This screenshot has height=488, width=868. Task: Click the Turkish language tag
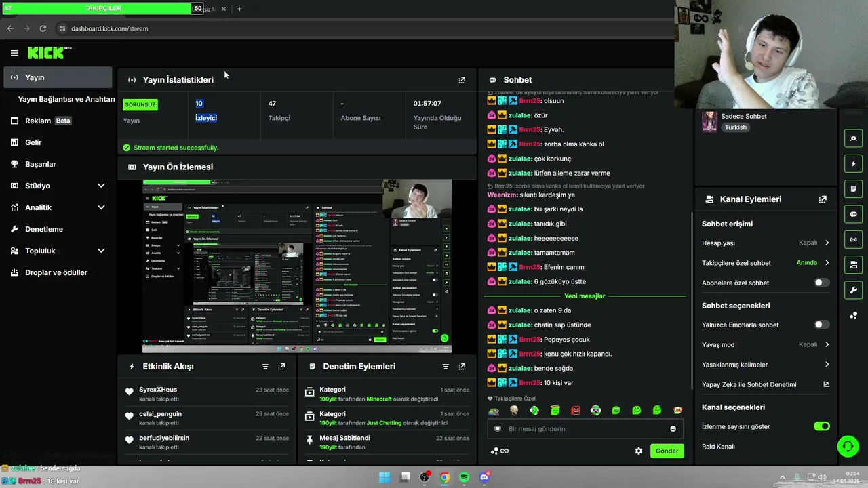point(735,127)
